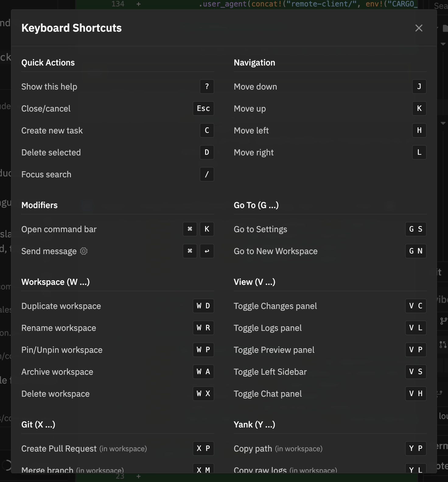Screen dimensions: 448x482
Task: Click the Go to New Workspace entry
Action: [330, 251]
